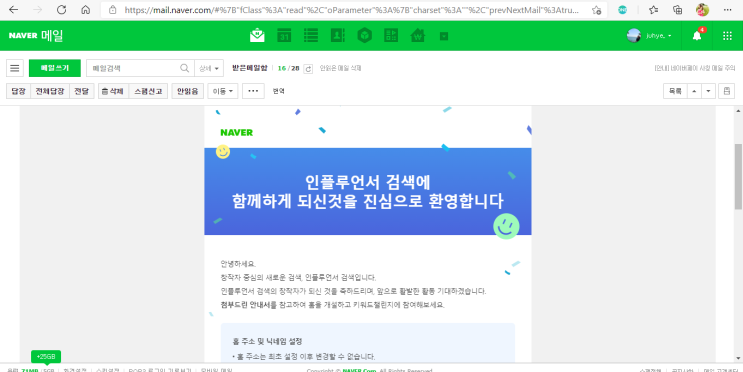This screenshot has width=743, height=372.
Task: Open the notifications bell with badge 4
Action: (x=697, y=36)
